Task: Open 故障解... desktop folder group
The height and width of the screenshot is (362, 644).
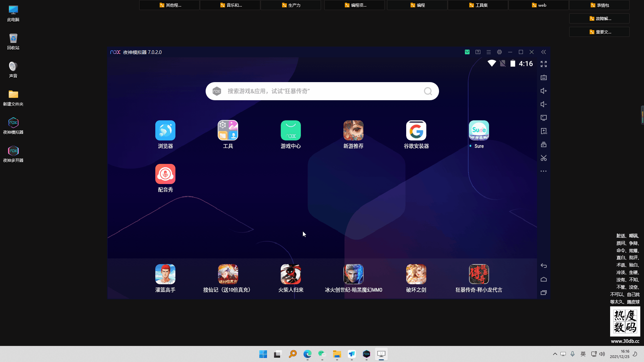Action: click(x=599, y=18)
